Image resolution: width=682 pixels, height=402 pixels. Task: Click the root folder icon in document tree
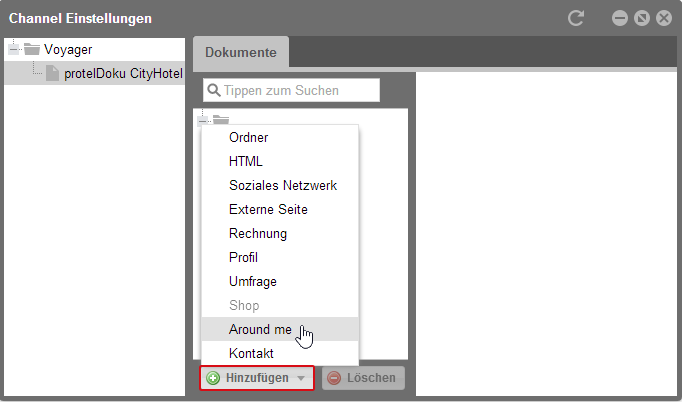point(221,120)
